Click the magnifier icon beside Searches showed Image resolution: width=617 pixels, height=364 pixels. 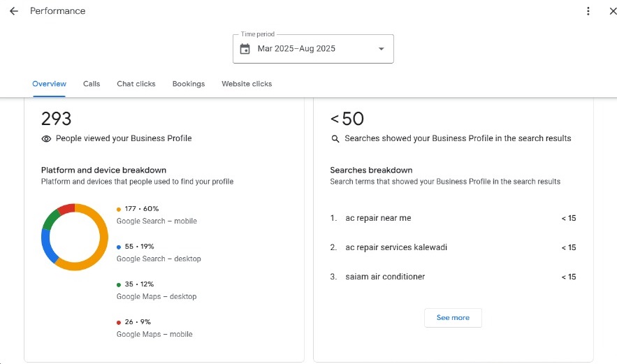click(335, 139)
